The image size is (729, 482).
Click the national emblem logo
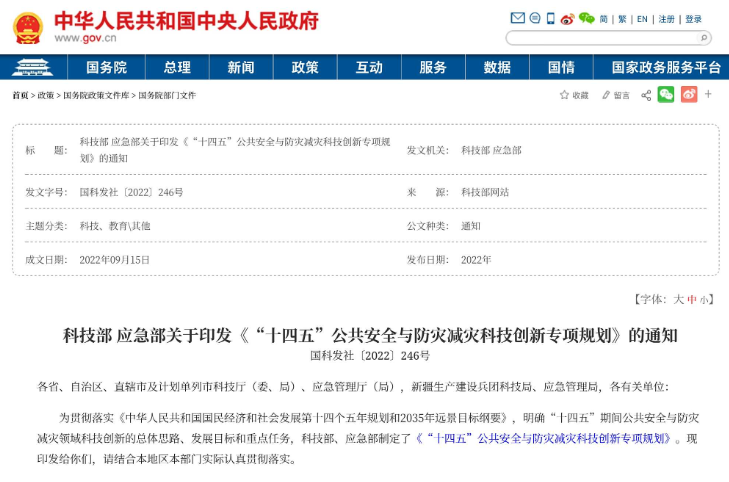tap(27, 27)
